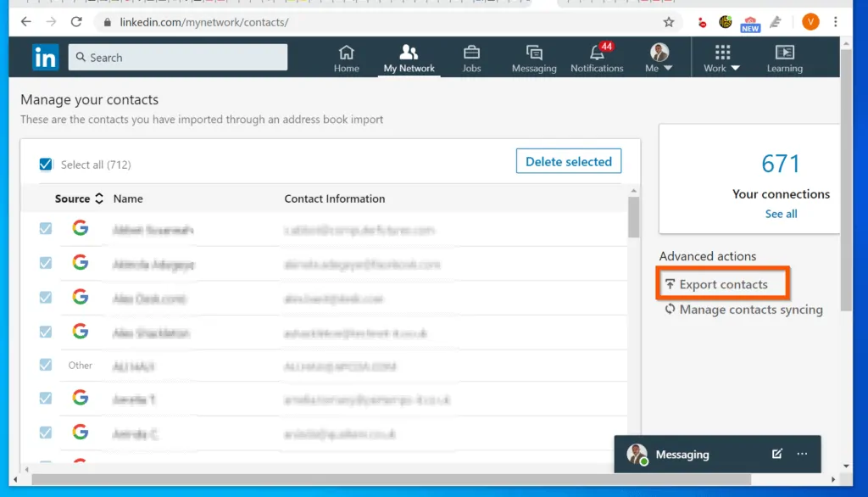Uncheck the checkbox for the Other-source contact
Image resolution: width=868 pixels, height=497 pixels.
coord(46,365)
